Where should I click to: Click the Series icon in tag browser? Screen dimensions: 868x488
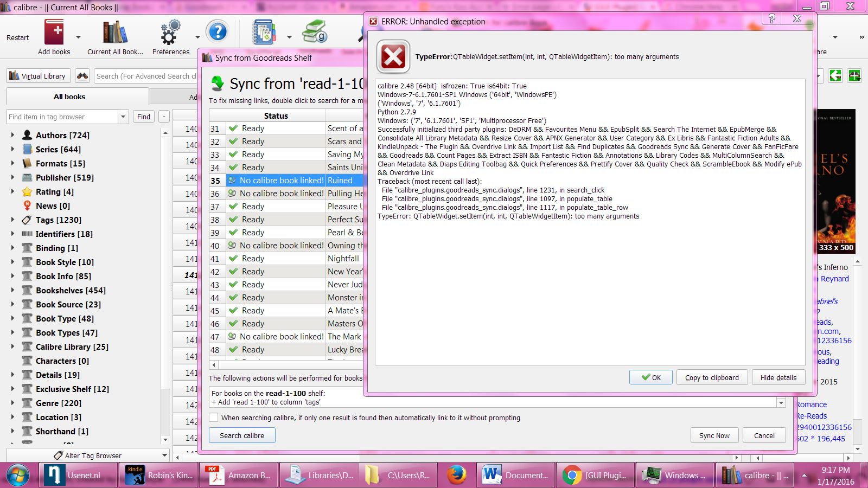(x=27, y=149)
